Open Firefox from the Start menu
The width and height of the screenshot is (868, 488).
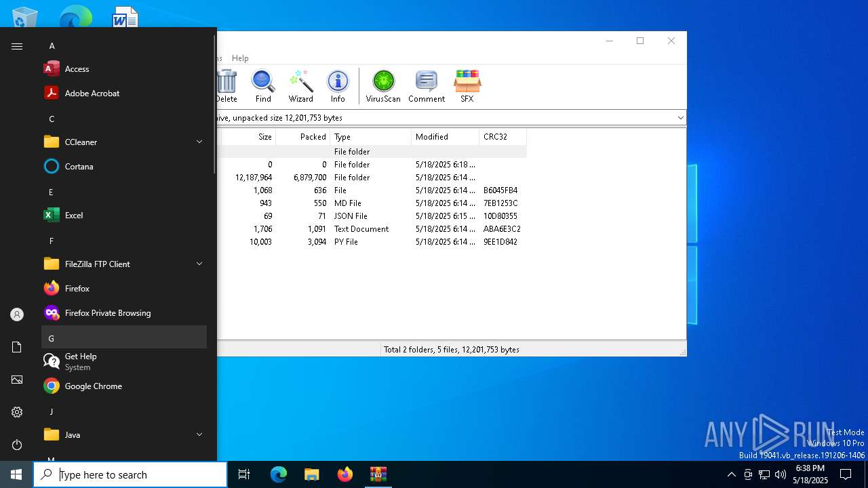124,288
